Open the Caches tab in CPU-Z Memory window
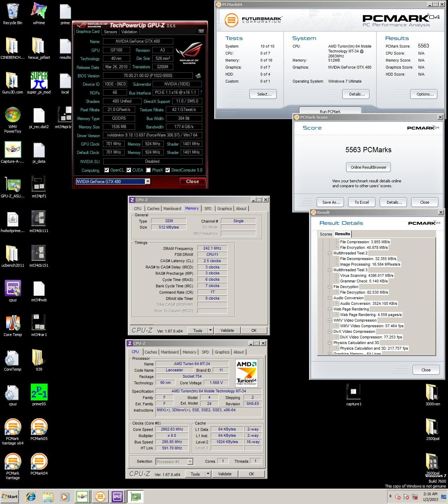 click(x=153, y=209)
